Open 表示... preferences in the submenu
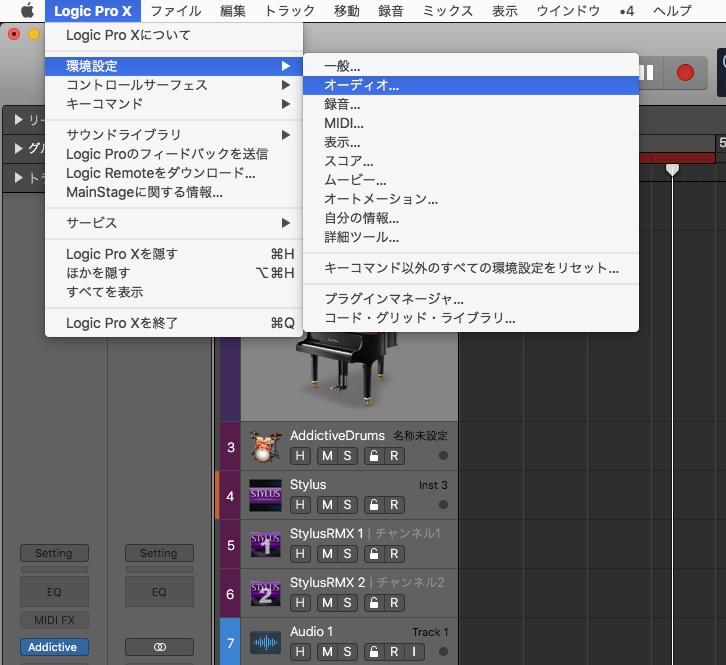Viewport: 726px width, 665px height. tap(471, 143)
